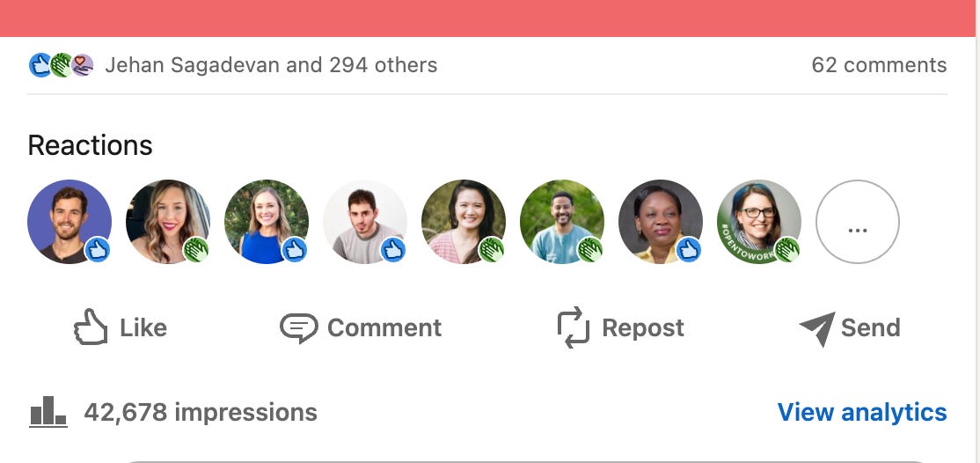Viewport: 980px width, 463px height.
Task: Select the woman in the blue dress avatar
Action: (267, 222)
